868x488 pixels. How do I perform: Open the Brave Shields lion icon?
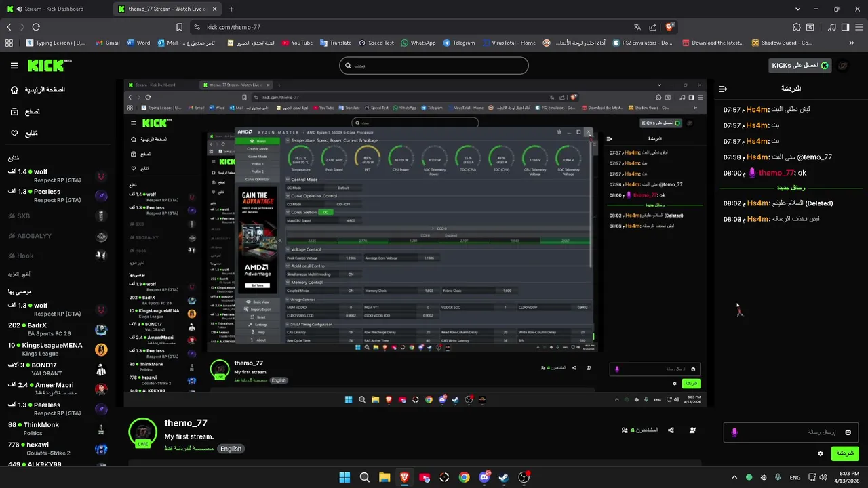670,27
